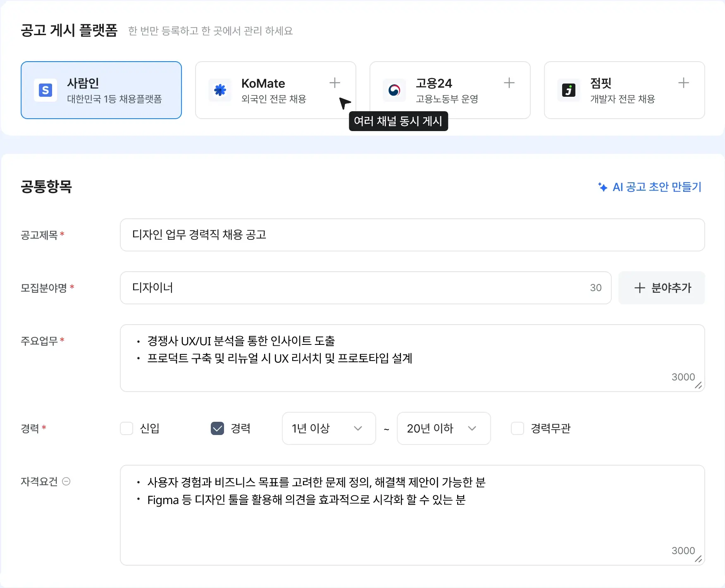Viewport: 725px width, 588px height.
Task: Click the resize handle of 자격요건 textarea
Action: [698, 559]
